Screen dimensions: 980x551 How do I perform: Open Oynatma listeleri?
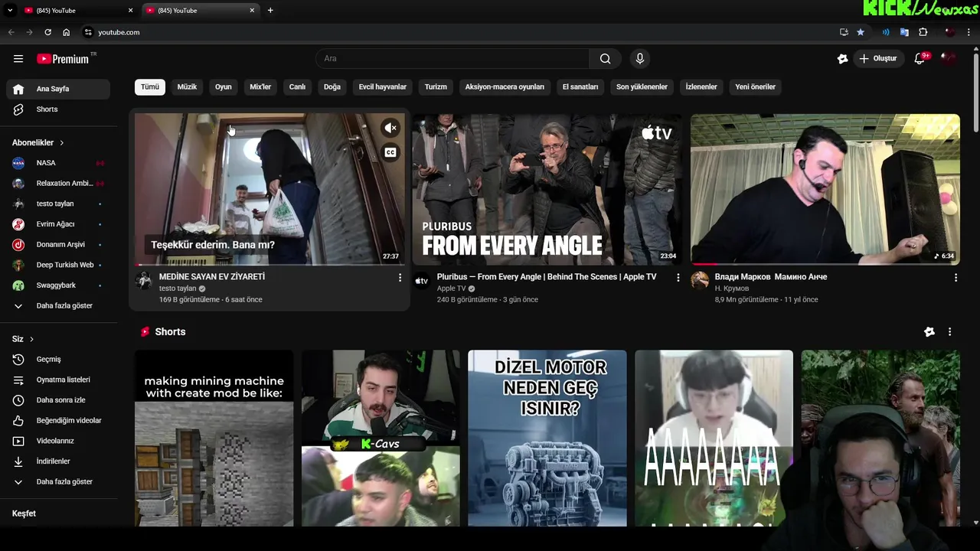(x=58, y=380)
